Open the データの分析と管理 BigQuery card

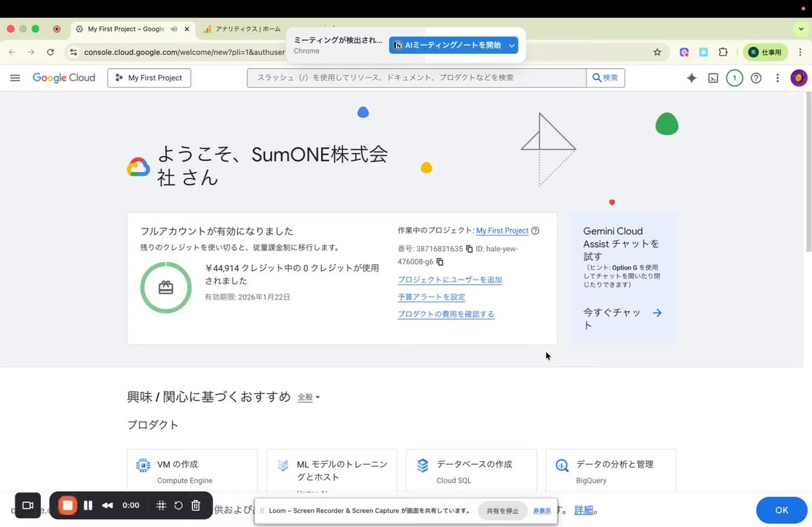tap(611, 471)
